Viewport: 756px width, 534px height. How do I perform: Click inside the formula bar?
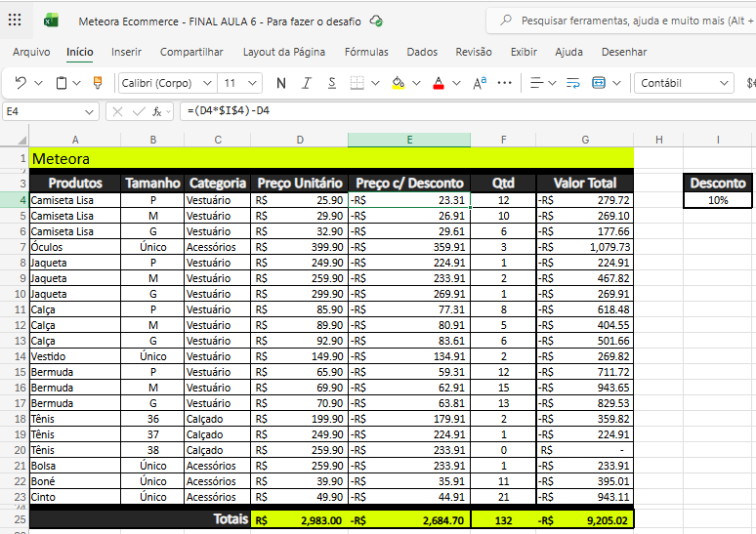click(468, 111)
